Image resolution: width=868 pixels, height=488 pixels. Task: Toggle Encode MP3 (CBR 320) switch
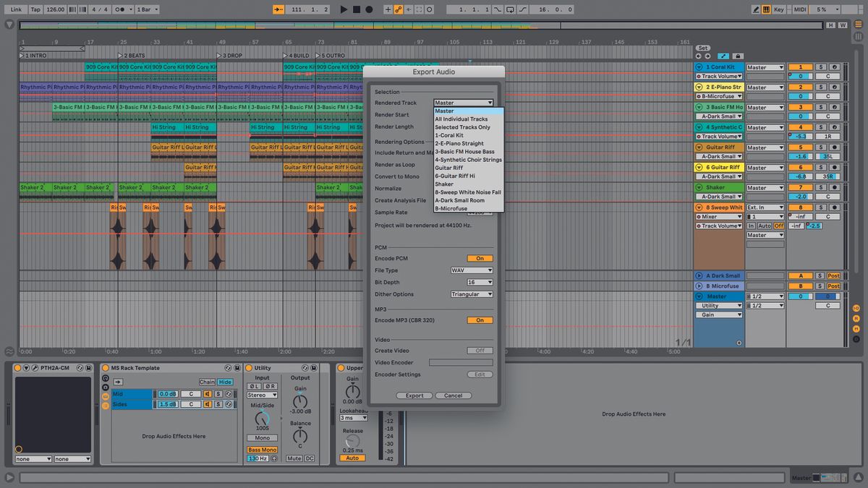click(480, 320)
